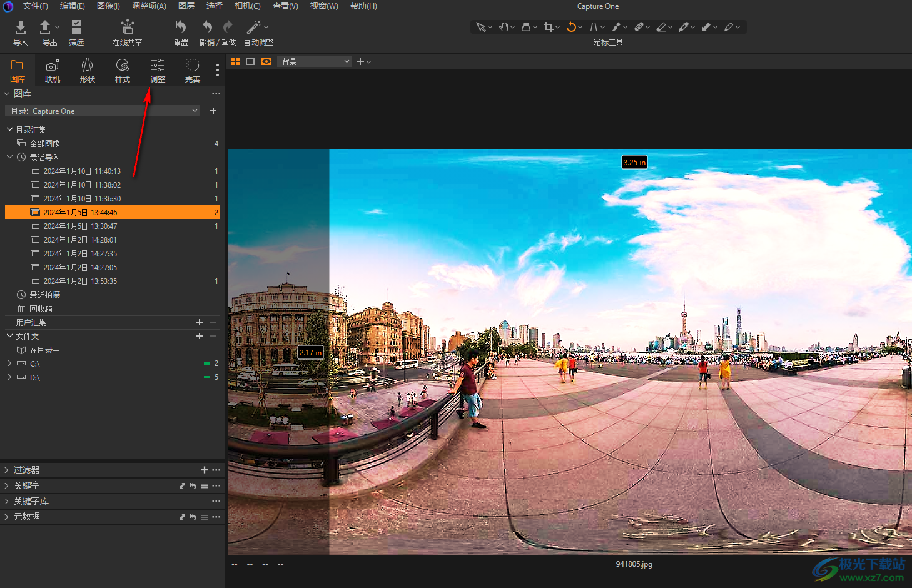This screenshot has height=588, width=912.
Task: Select the crop cursor tool
Action: (x=548, y=27)
